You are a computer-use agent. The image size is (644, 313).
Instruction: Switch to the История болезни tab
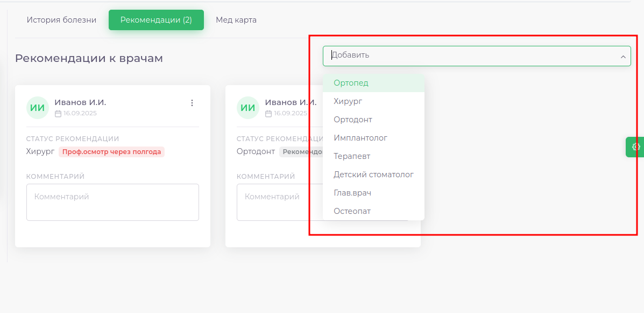(x=60, y=19)
